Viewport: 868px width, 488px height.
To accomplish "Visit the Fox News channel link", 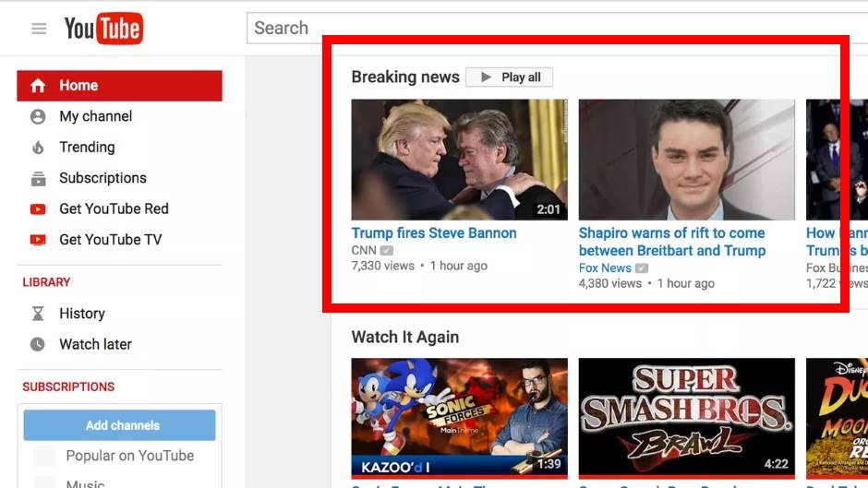I will coord(605,268).
